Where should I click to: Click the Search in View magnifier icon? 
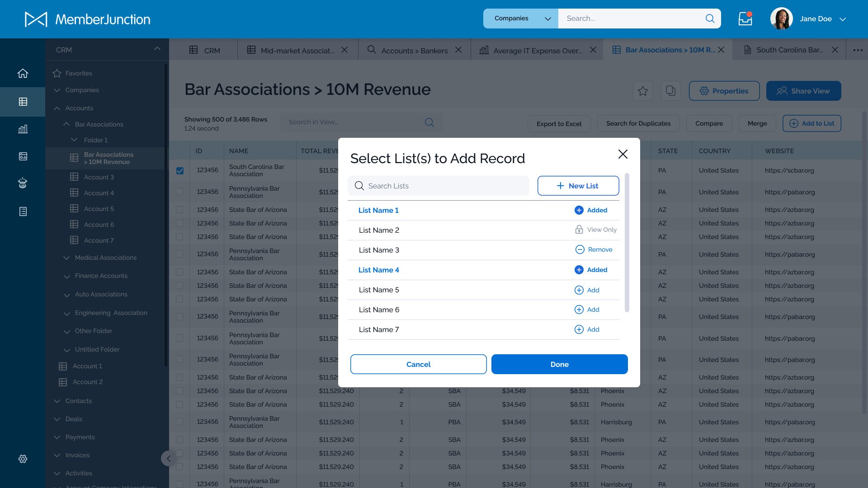point(429,122)
